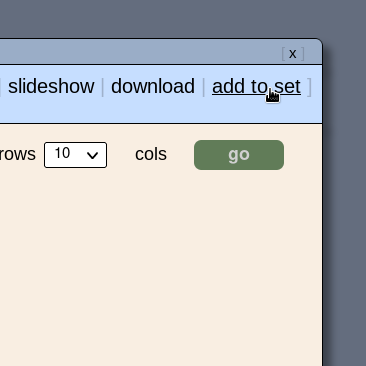Click the chevron arrow in rows selector

[x=92, y=155]
